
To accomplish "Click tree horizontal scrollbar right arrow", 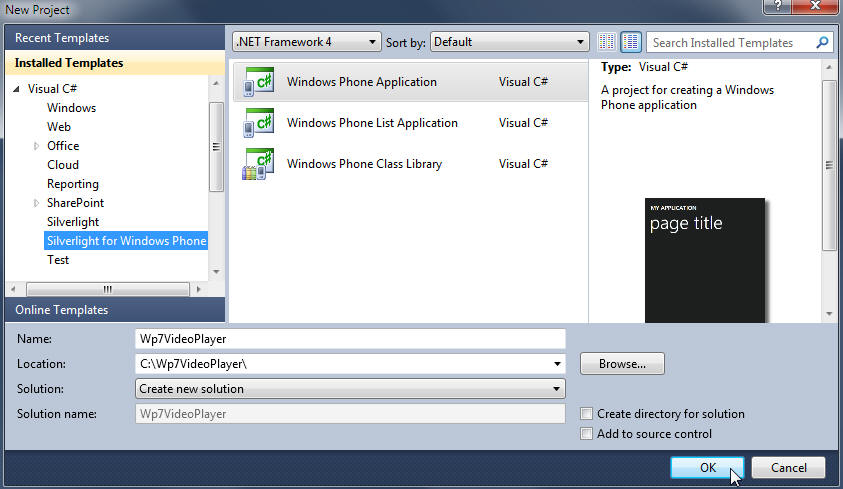I will (x=198, y=289).
